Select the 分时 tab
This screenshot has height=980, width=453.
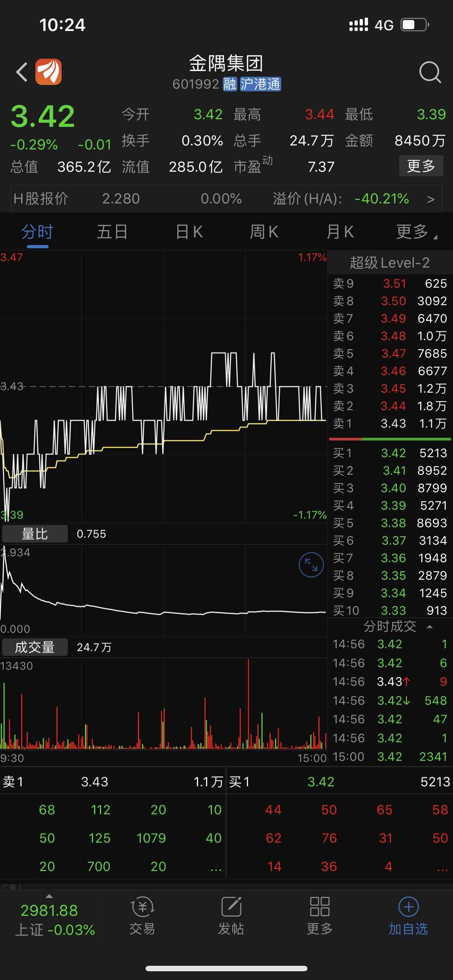(37, 232)
